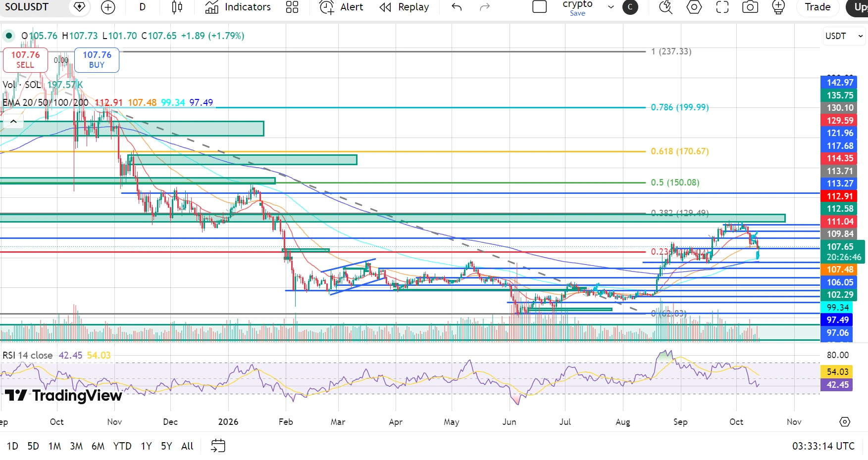Image resolution: width=868 pixels, height=460 pixels.
Task: Select the 3M date range
Action: tap(76, 446)
